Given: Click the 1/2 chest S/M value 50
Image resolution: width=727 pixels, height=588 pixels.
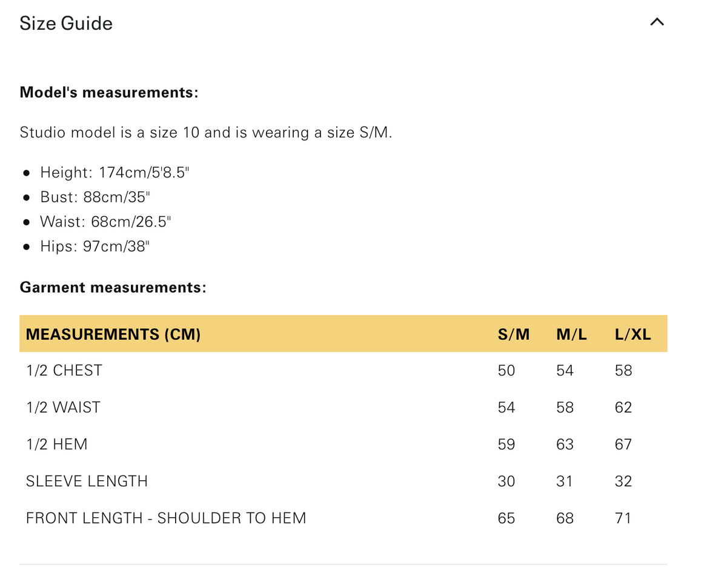Looking at the screenshot, I should (x=506, y=371).
